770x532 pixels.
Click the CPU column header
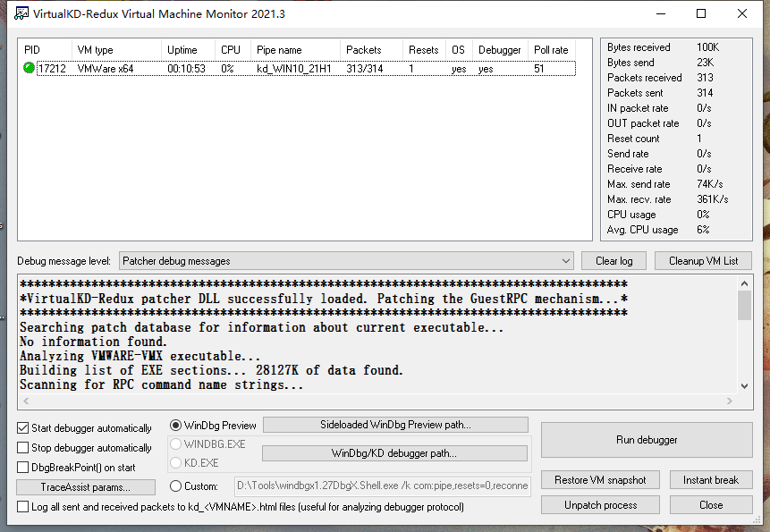click(233, 50)
